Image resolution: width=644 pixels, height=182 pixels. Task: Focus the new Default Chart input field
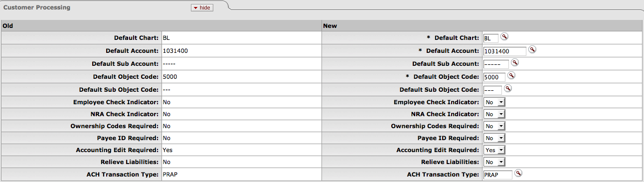(490, 38)
